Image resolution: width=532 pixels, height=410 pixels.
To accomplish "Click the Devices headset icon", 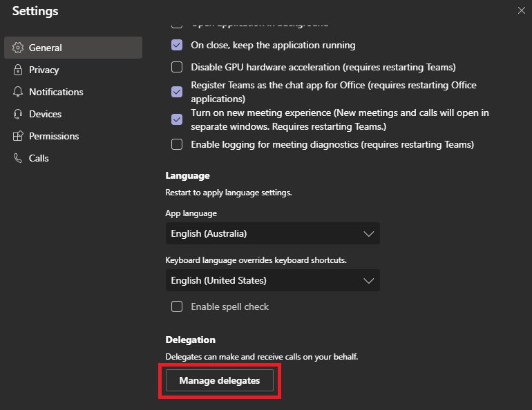I will point(18,114).
